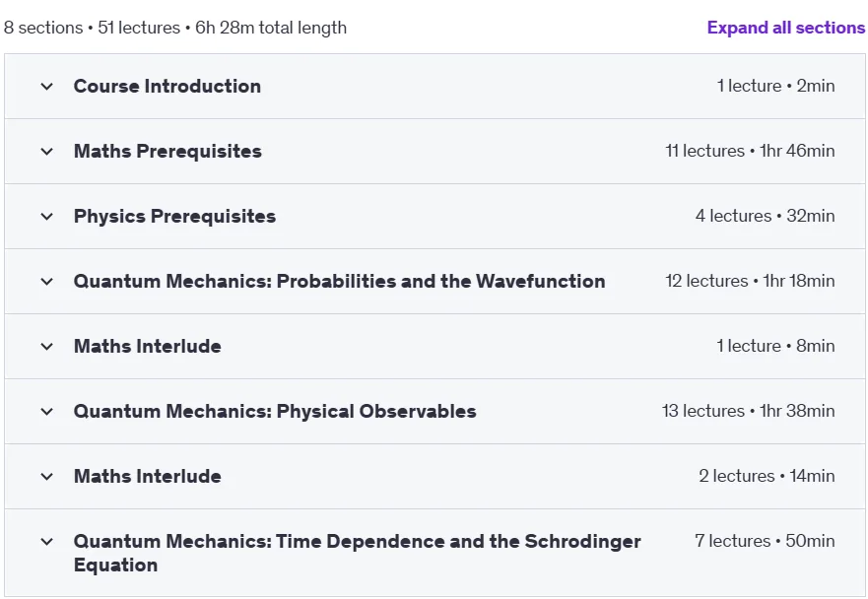Click chevron next to 8min Maths Interlude

[47, 347]
